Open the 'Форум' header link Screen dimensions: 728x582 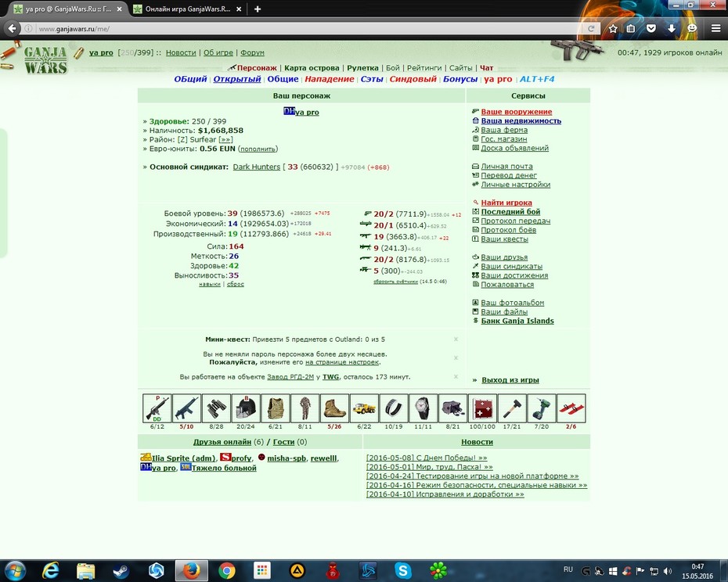point(252,52)
